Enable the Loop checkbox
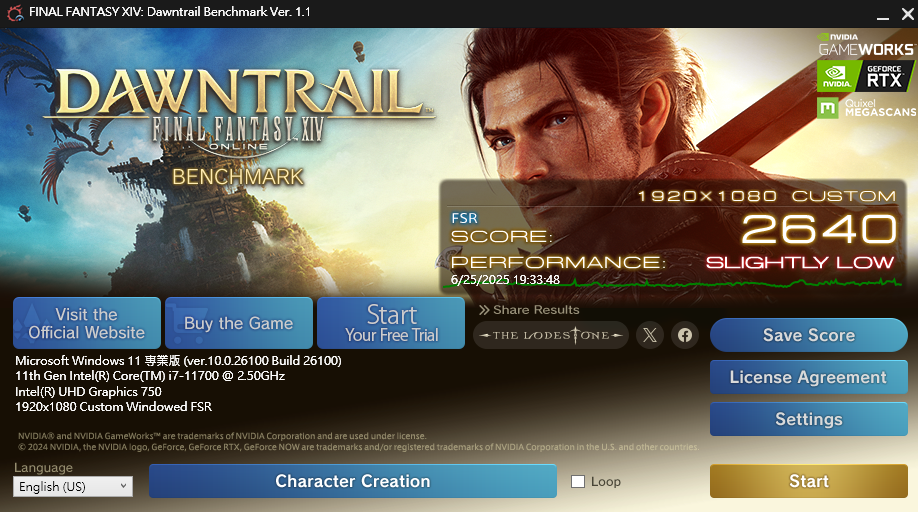 (578, 482)
